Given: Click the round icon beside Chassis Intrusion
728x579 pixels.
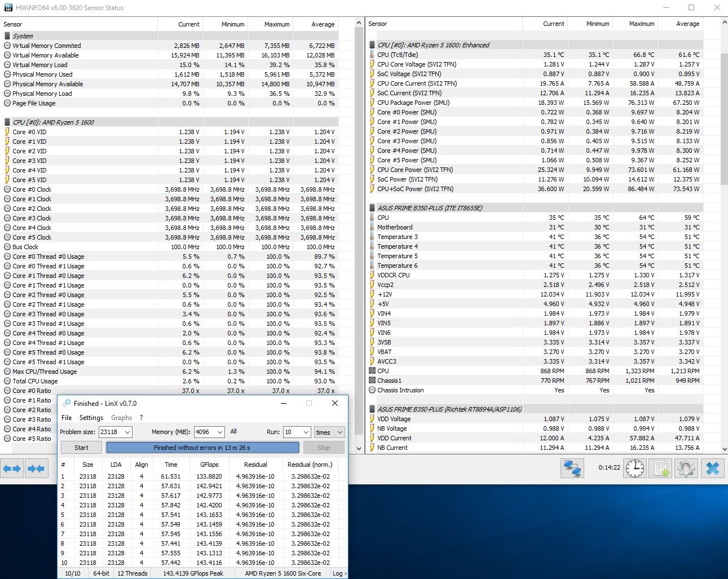Looking at the screenshot, I should coord(372,390).
